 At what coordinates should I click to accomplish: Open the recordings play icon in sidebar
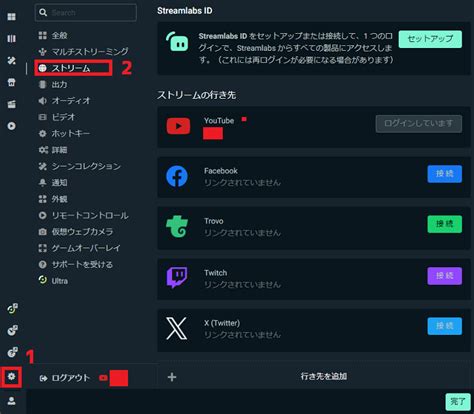12,126
